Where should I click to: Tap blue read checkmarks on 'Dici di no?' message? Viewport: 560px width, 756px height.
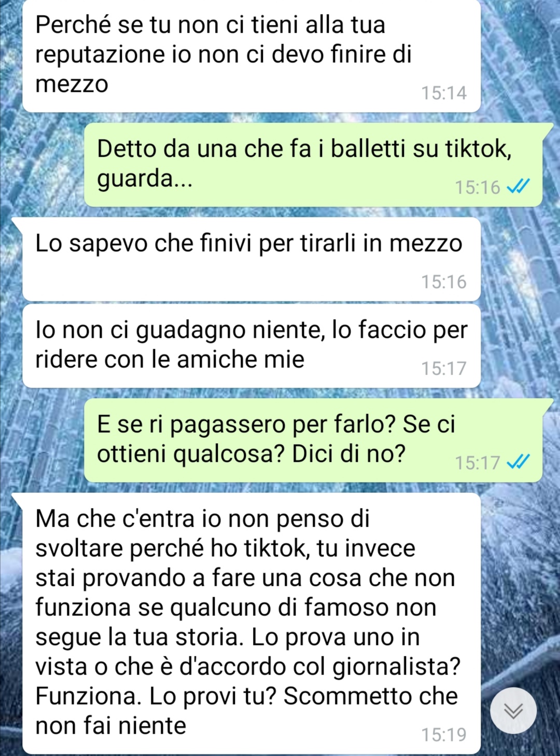pyautogui.click(x=518, y=462)
